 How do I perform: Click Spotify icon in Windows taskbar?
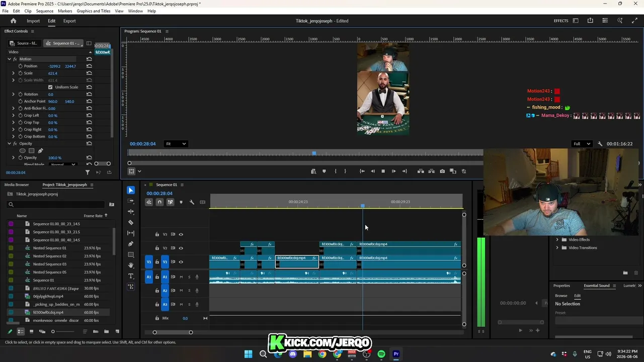(x=381, y=354)
